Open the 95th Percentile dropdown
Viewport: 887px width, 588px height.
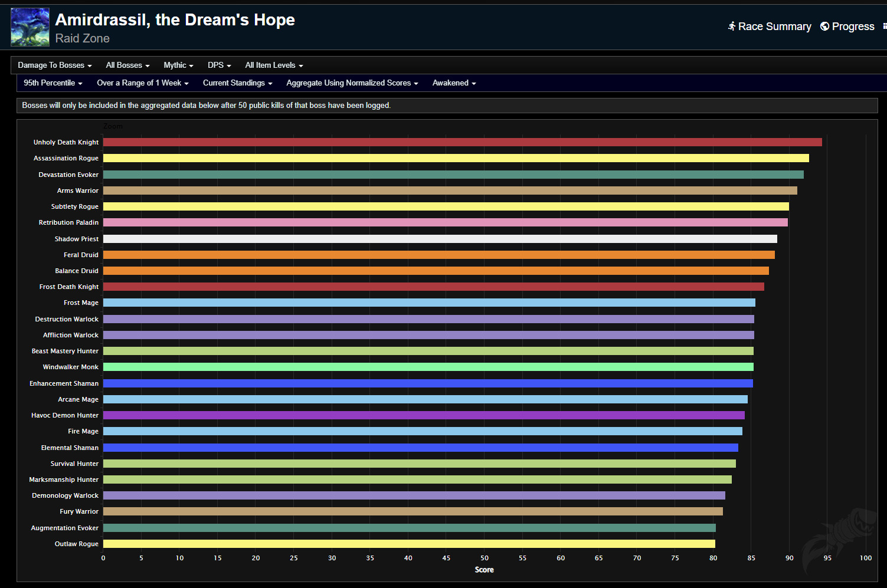53,83
